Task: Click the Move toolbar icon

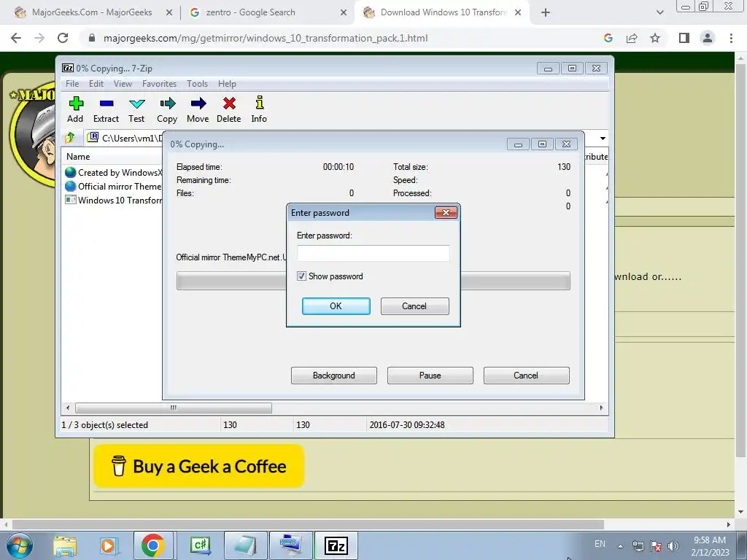Action: (198, 109)
